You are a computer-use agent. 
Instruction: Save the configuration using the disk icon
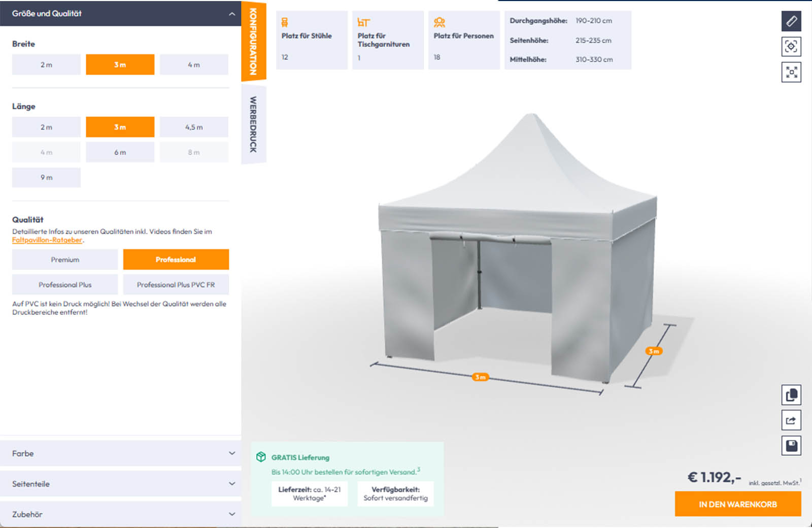click(x=791, y=445)
